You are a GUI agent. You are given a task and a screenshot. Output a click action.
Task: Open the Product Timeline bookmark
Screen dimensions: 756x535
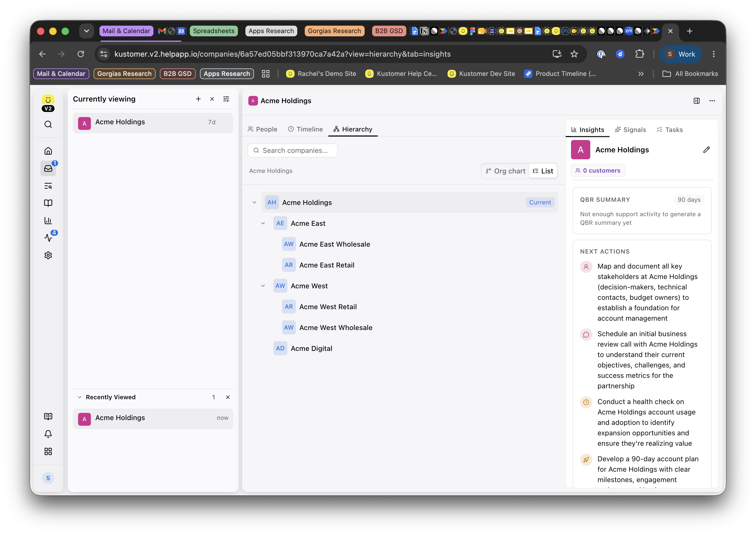(x=560, y=74)
